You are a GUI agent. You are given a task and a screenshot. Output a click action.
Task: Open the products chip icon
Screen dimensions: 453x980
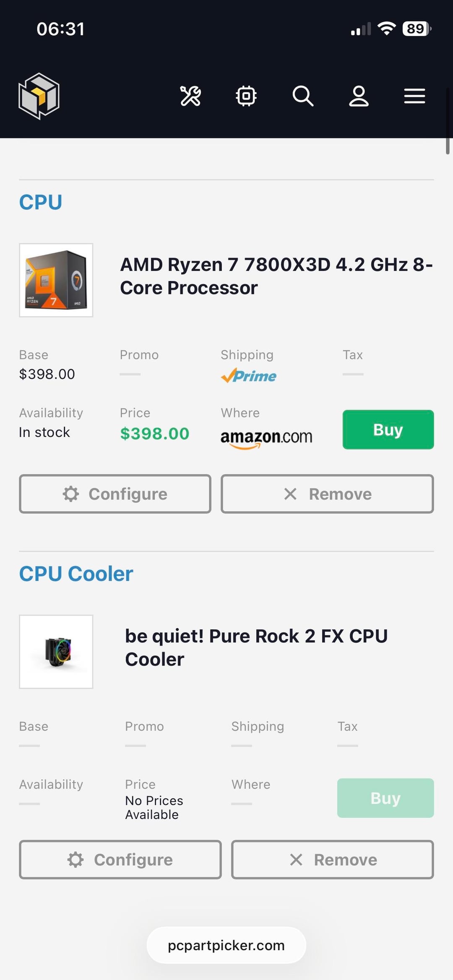pos(246,96)
